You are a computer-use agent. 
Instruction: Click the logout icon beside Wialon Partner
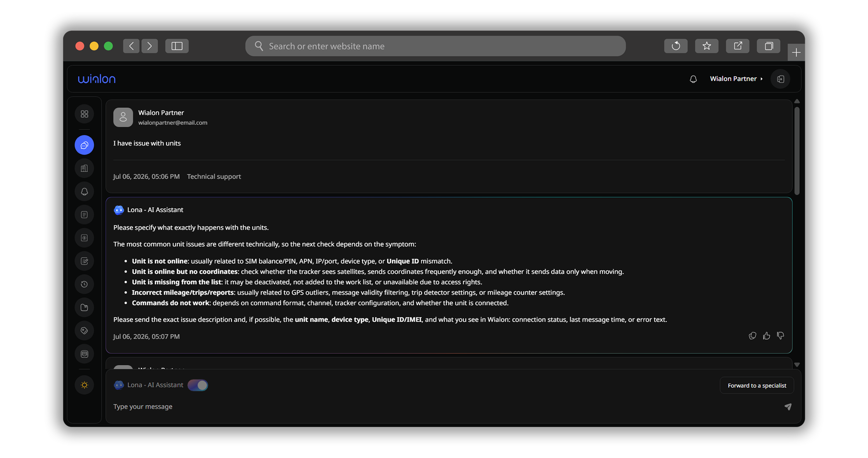[x=780, y=79]
